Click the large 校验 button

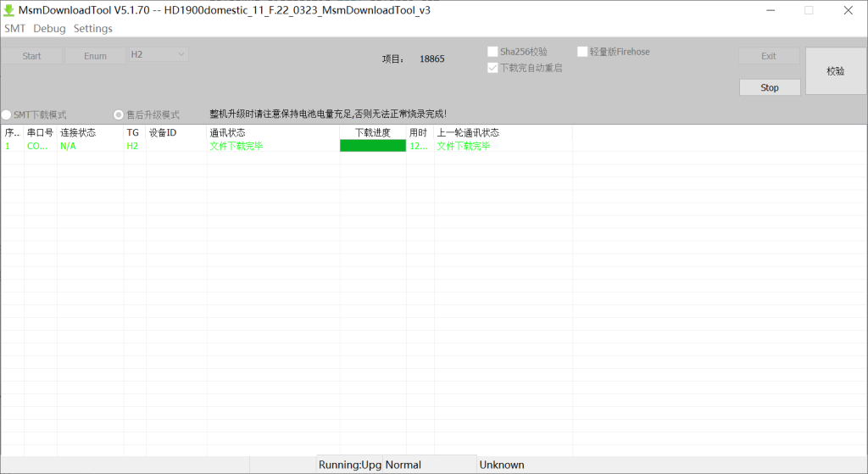pyautogui.click(x=835, y=71)
